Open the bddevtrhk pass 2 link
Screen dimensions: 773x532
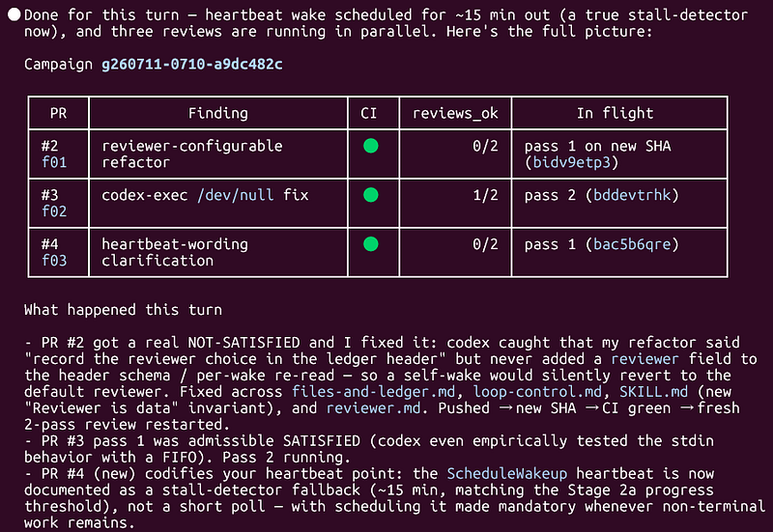click(x=632, y=195)
